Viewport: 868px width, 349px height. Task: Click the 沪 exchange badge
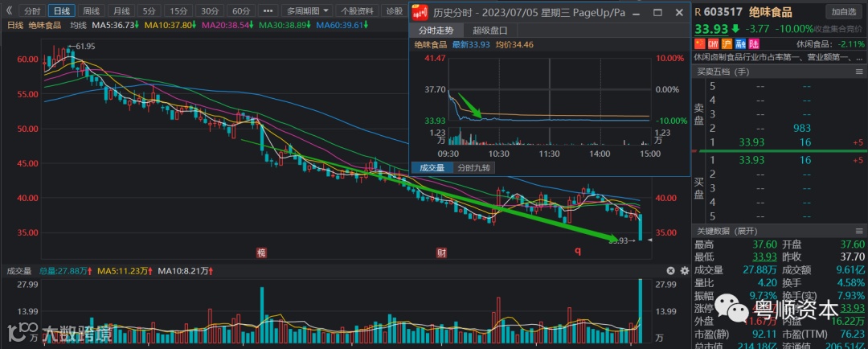(x=727, y=43)
